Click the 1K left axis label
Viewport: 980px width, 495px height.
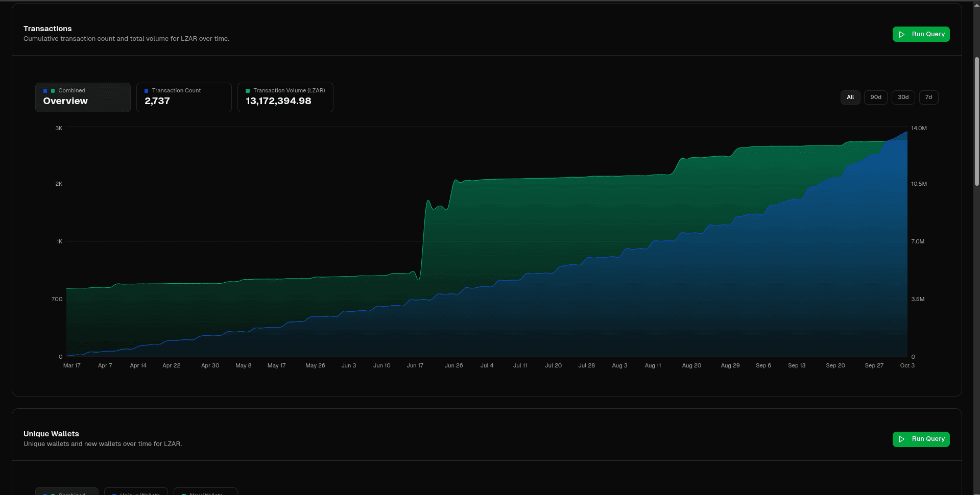[59, 241]
